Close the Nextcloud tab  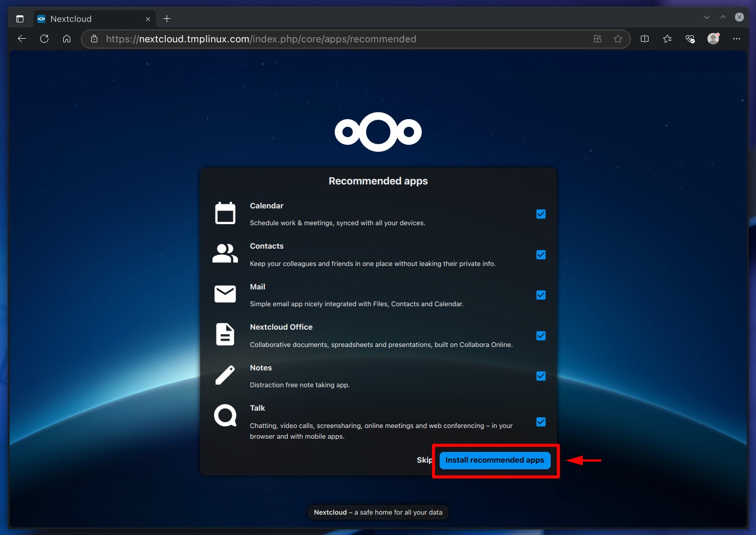coord(148,19)
